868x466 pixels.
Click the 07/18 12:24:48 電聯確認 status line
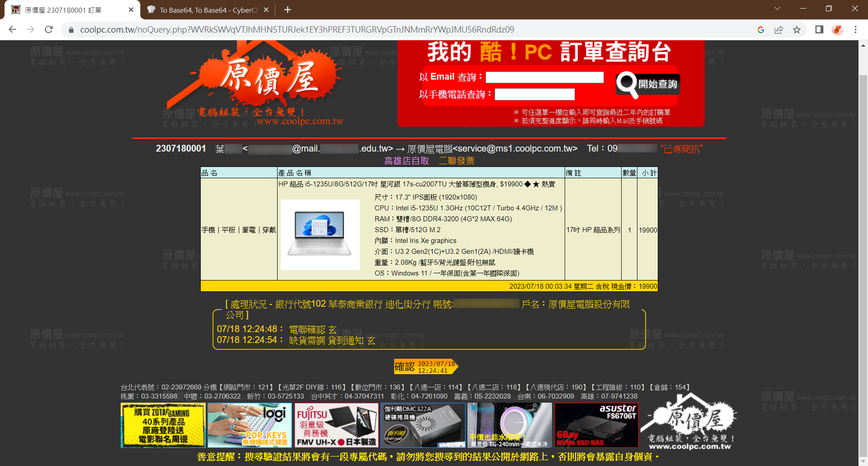click(277, 329)
